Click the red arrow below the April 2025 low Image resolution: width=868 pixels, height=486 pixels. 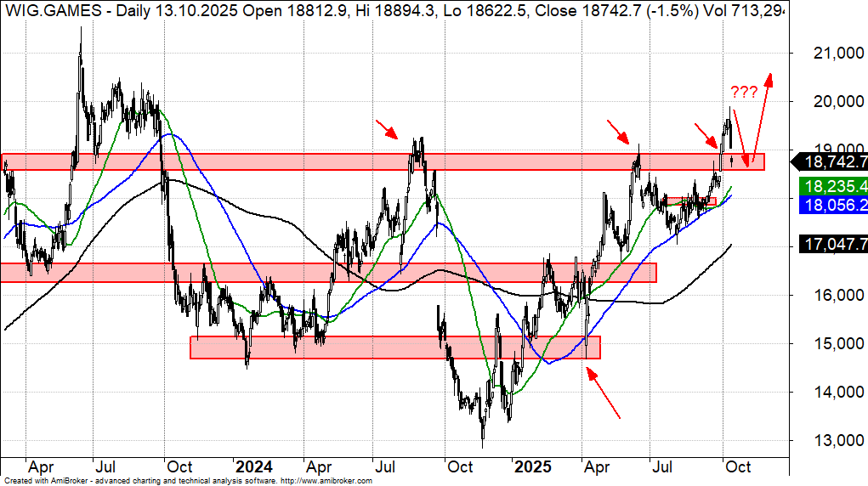604,398
